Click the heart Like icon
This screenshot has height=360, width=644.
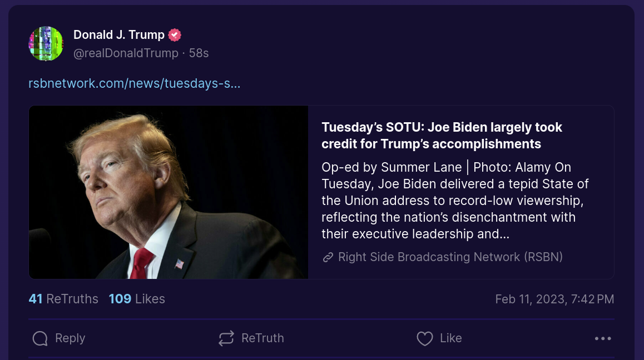tap(425, 338)
